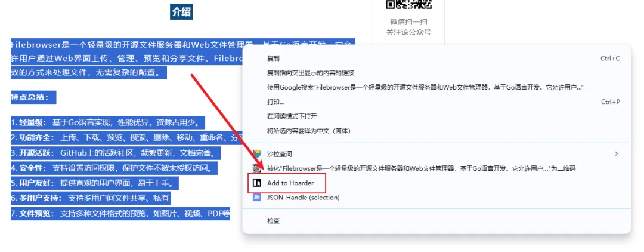Translate selection via 将所选内容翻译为中文
Image resolution: width=644 pixels, height=252 pixels.
click(x=308, y=131)
